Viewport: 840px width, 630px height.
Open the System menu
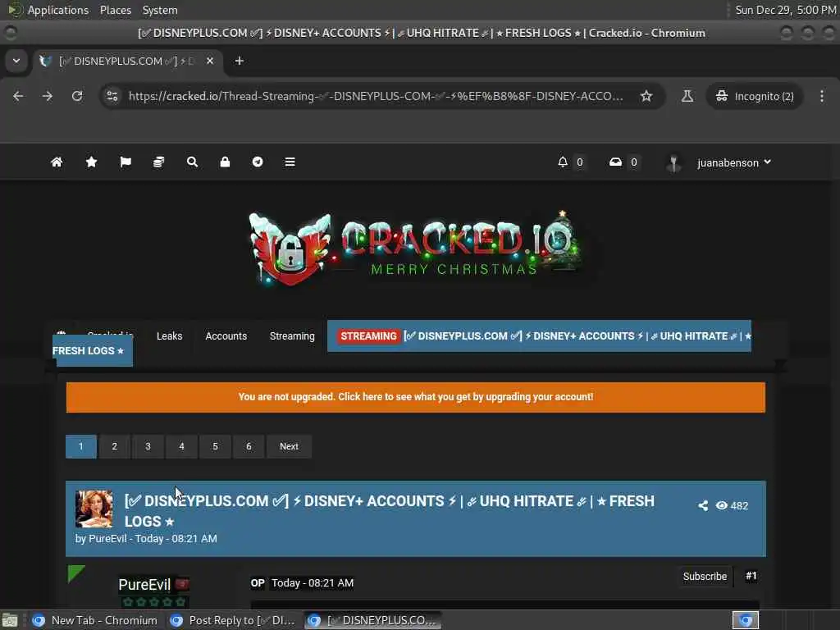160,10
